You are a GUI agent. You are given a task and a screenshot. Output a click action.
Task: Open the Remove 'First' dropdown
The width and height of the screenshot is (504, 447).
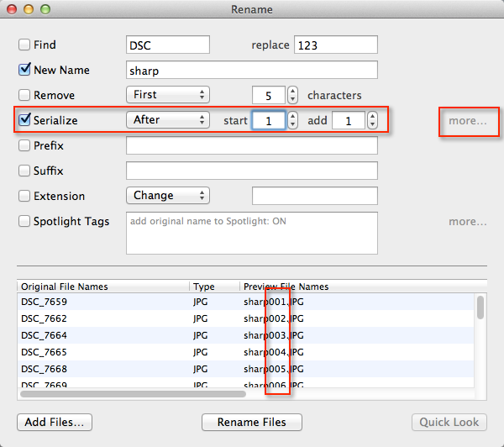click(167, 95)
